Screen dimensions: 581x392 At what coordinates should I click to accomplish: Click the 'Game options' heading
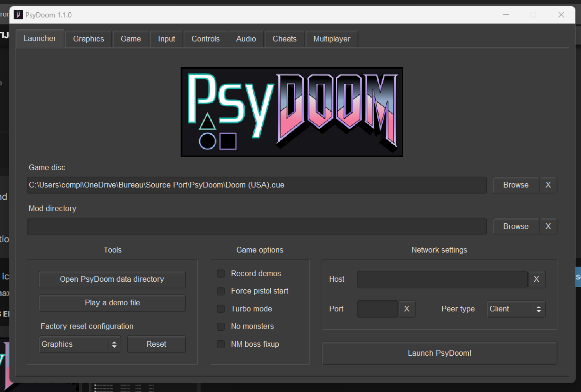tap(260, 250)
